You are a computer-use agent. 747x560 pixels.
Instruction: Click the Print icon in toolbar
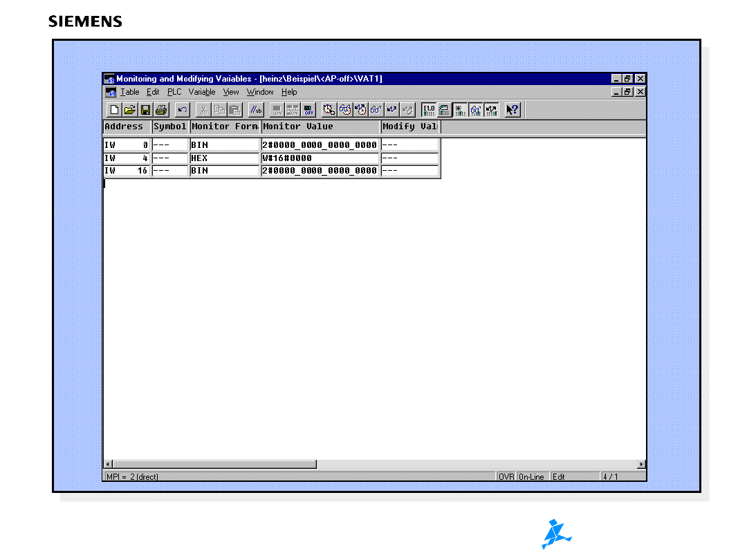tap(161, 110)
